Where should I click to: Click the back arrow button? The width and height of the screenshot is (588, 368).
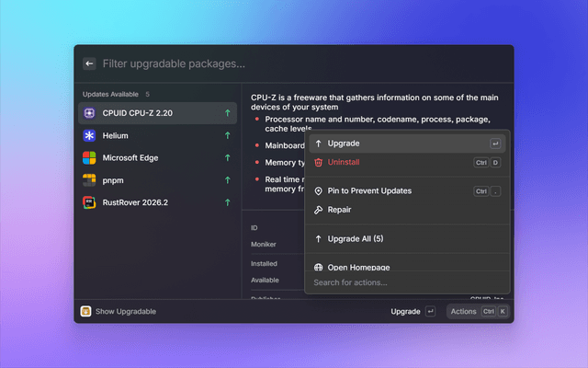coord(89,63)
